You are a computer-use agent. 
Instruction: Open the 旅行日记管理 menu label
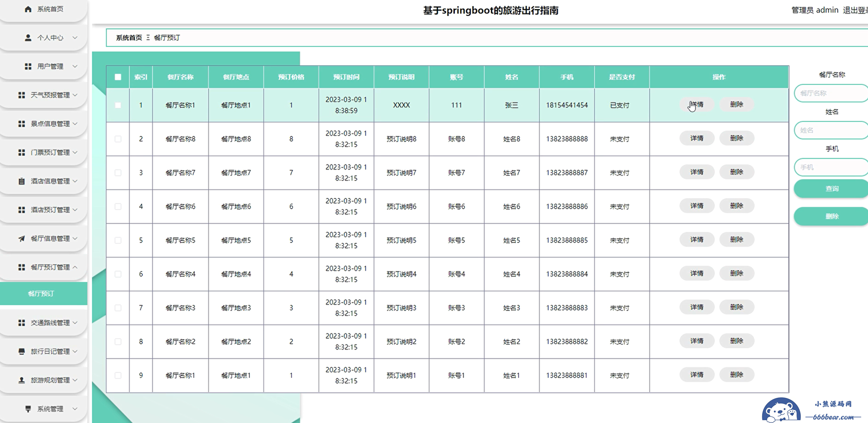point(50,351)
